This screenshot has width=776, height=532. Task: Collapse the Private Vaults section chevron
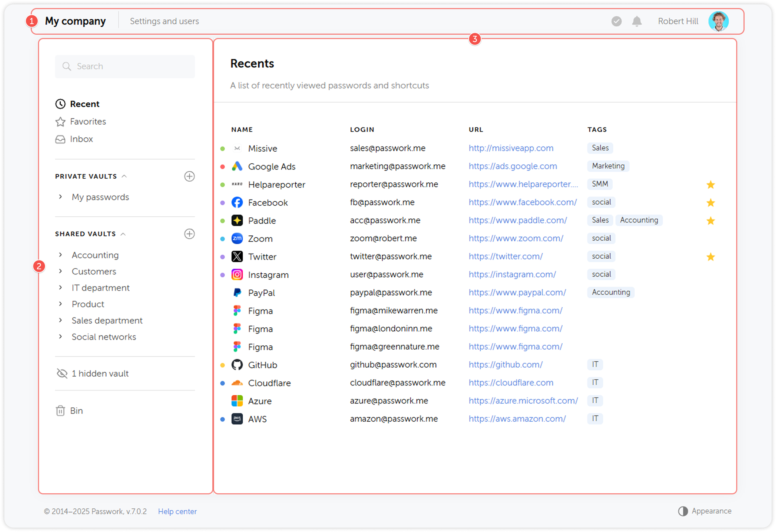click(123, 176)
